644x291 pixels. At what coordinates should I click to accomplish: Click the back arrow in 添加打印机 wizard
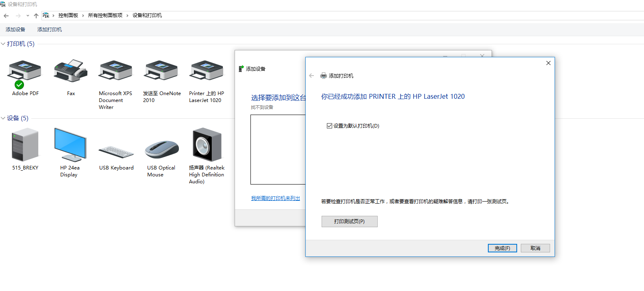pos(311,76)
